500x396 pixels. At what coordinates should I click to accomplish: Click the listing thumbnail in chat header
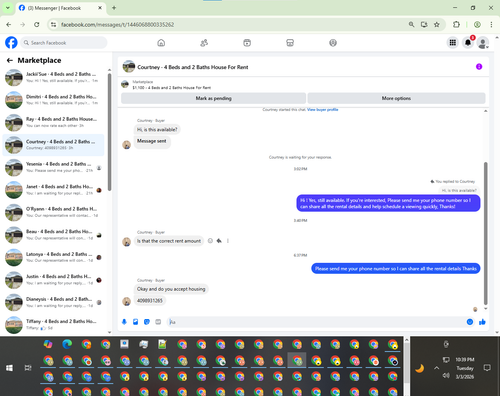click(129, 66)
